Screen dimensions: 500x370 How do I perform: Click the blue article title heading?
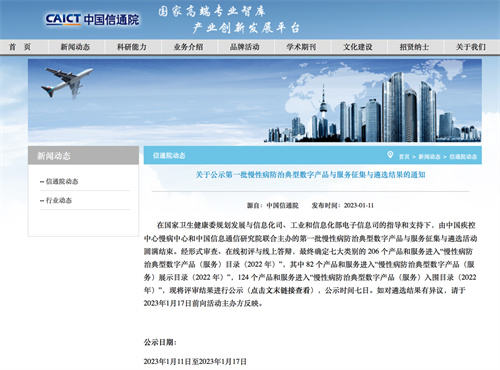point(310,175)
